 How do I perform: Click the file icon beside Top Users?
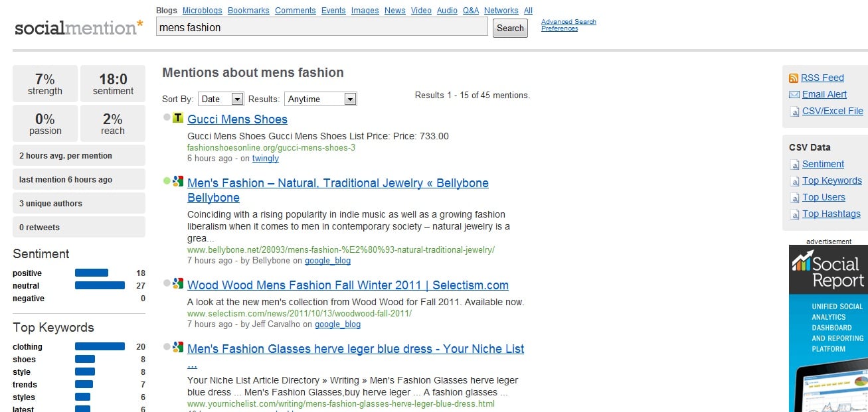click(794, 198)
